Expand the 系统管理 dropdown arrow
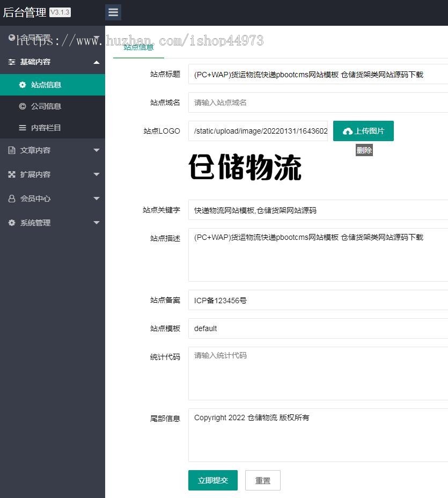 tap(97, 222)
